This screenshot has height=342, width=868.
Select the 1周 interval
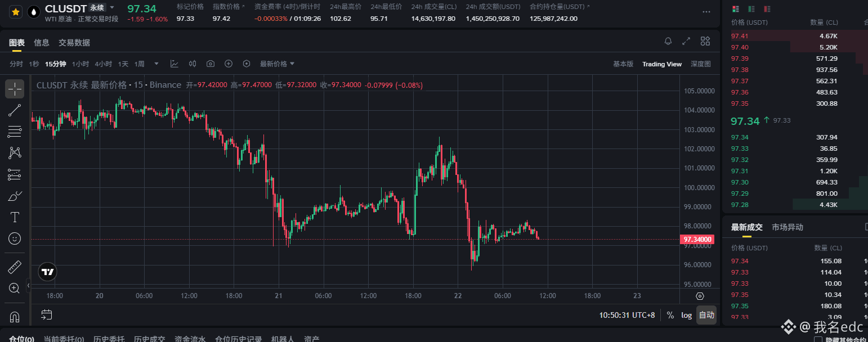tap(140, 64)
